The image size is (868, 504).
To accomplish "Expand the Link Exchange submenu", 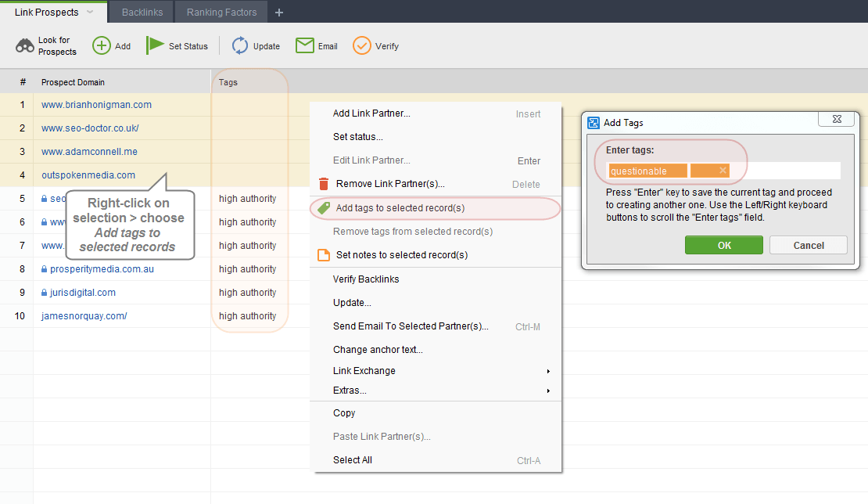I will click(548, 371).
